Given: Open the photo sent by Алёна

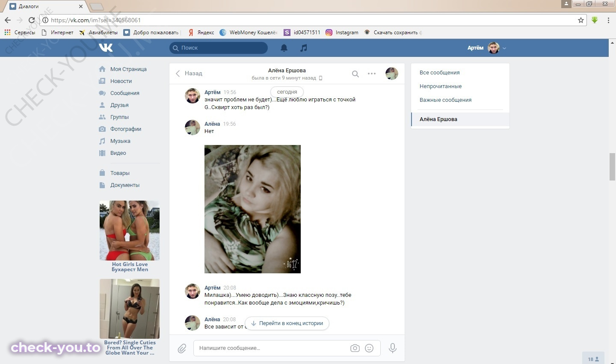Looking at the screenshot, I should pos(252,209).
